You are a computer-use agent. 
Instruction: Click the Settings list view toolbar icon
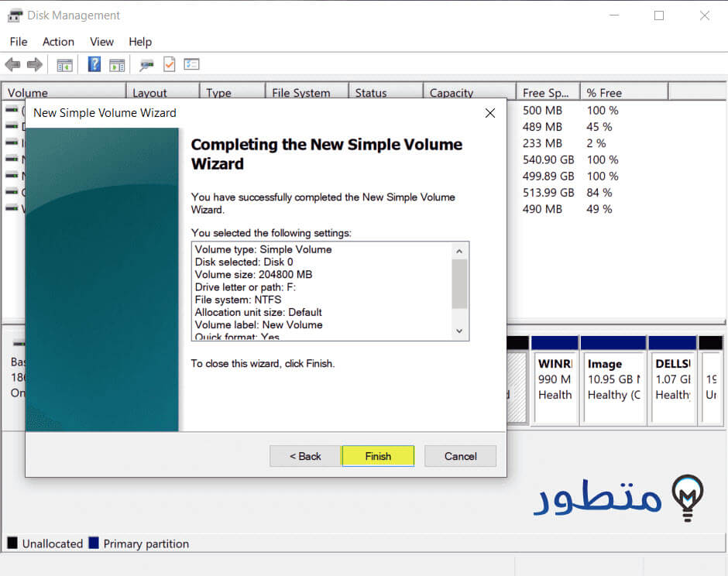(191, 64)
